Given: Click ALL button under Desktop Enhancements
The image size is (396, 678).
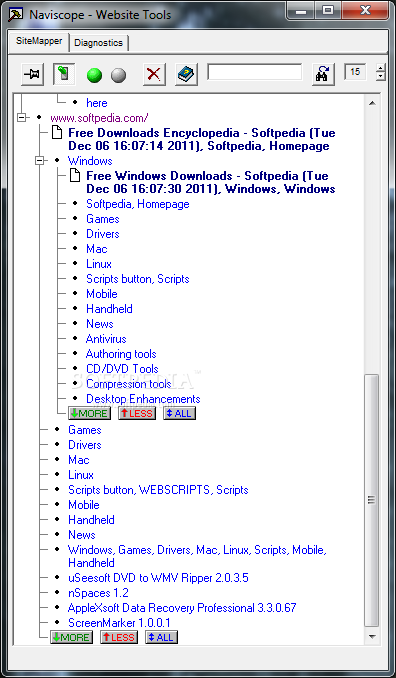Looking at the screenshot, I should pos(179,413).
